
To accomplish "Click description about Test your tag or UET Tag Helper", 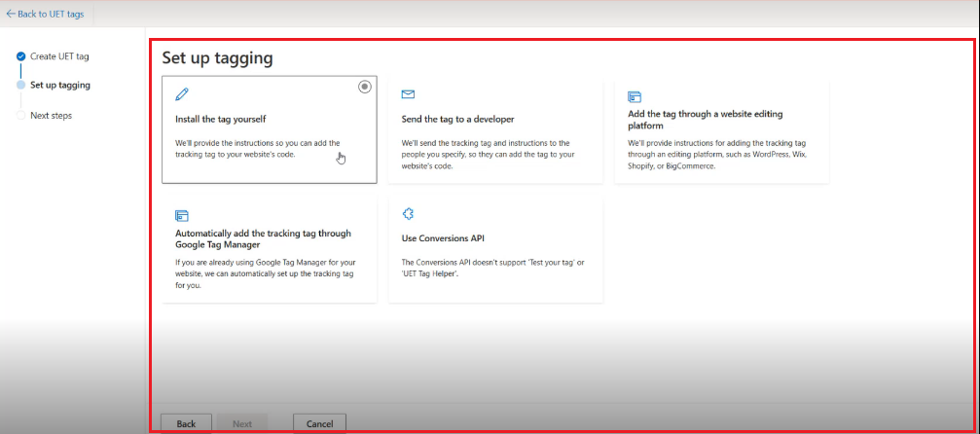I will (492, 269).
